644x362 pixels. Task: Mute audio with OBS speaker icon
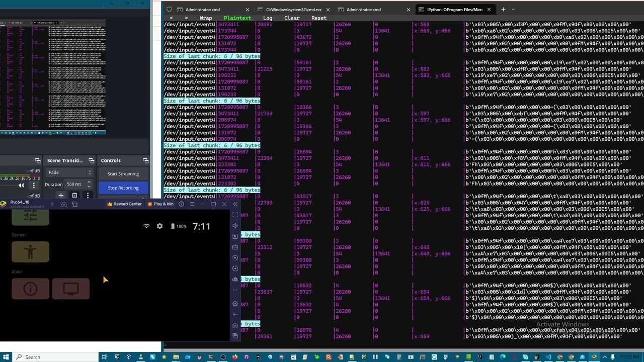pyautogui.click(x=21, y=186)
